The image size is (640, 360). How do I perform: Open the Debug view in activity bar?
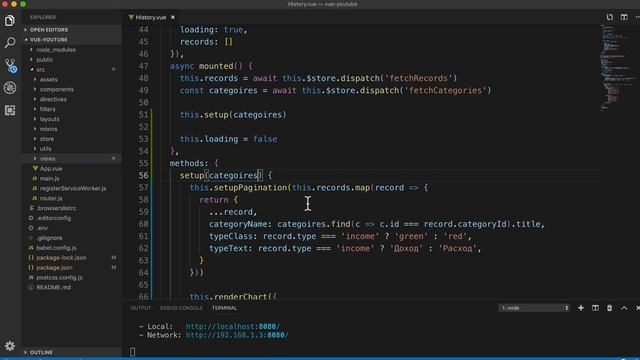tap(10, 88)
